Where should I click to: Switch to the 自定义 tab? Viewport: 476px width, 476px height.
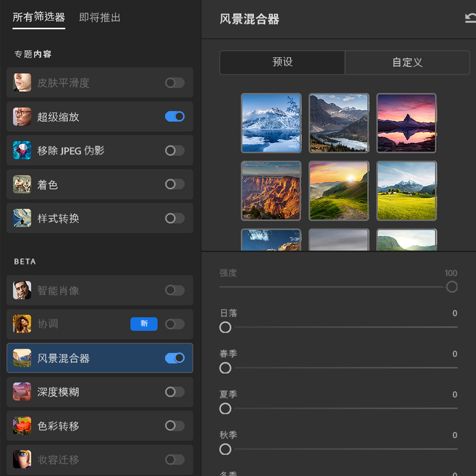(408, 62)
